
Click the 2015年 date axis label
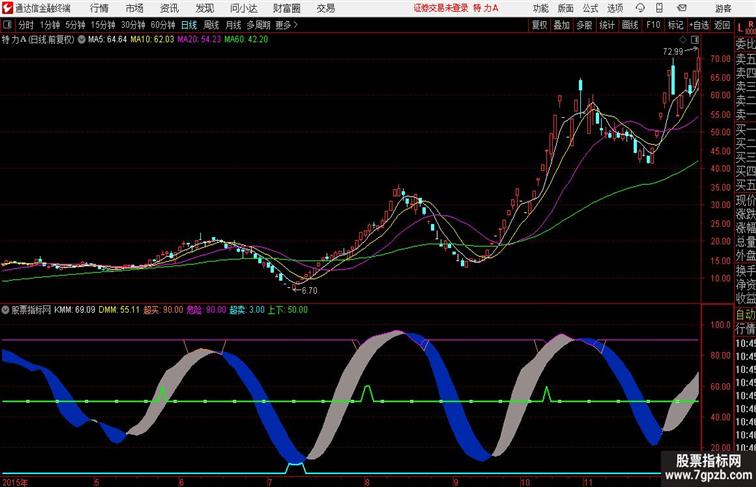click(x=15, y=482)
